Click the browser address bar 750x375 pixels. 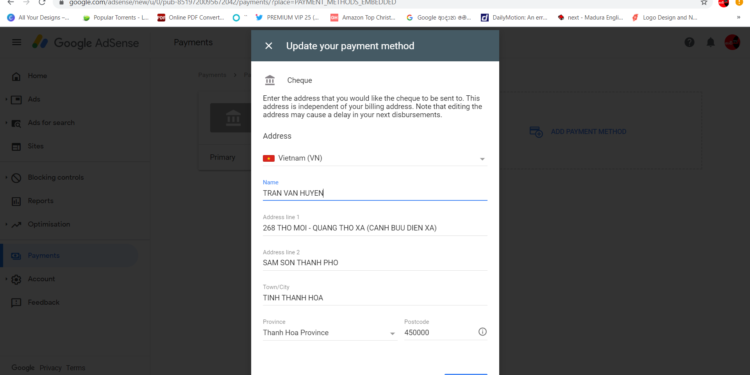(x=383, y=3)
